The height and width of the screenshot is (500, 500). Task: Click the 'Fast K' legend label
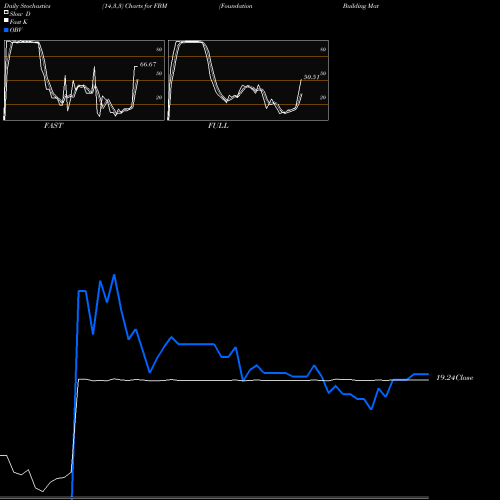[18, 22]
